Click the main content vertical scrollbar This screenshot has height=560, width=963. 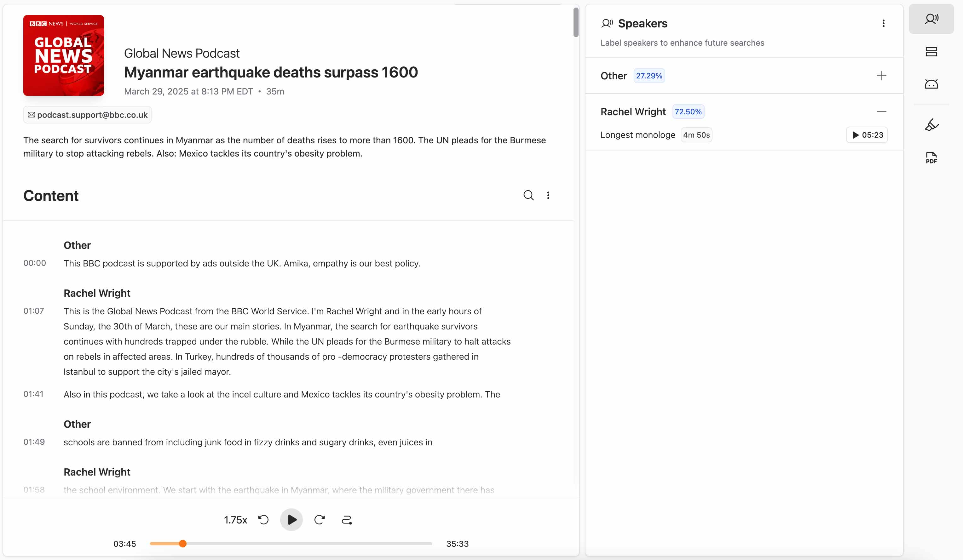pos(575,22)
